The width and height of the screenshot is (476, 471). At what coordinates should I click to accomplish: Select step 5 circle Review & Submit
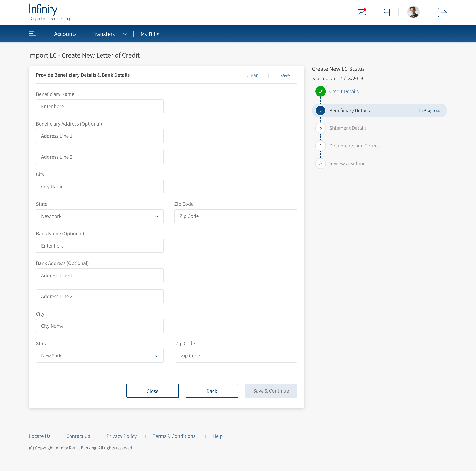pyautogui.click(x=320, y=163)
